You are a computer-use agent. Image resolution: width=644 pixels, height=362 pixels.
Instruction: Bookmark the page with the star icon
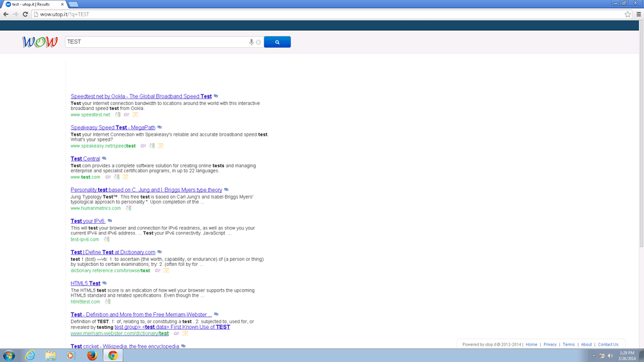627,14
